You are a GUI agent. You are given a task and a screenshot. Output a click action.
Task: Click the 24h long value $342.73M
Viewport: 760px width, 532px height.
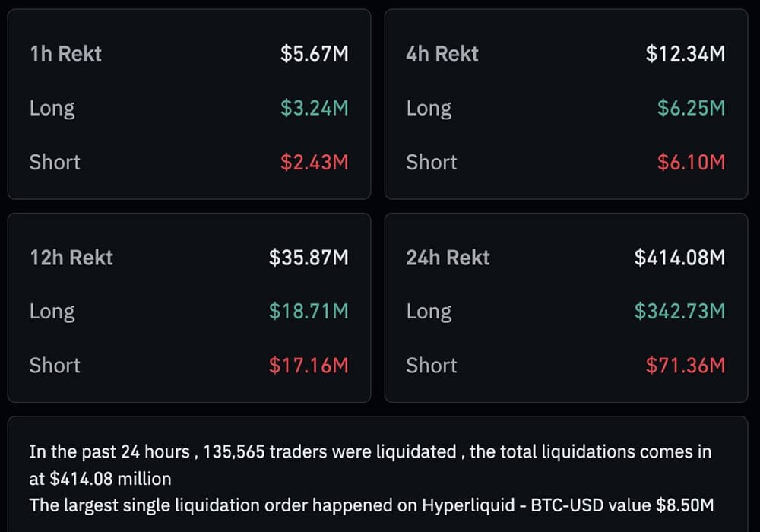[x=679, y=312]
